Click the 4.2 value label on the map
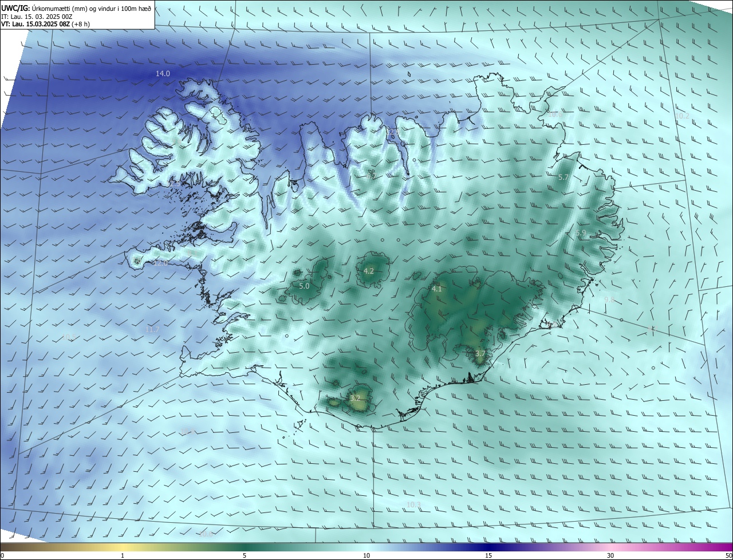 click(369, 271)
